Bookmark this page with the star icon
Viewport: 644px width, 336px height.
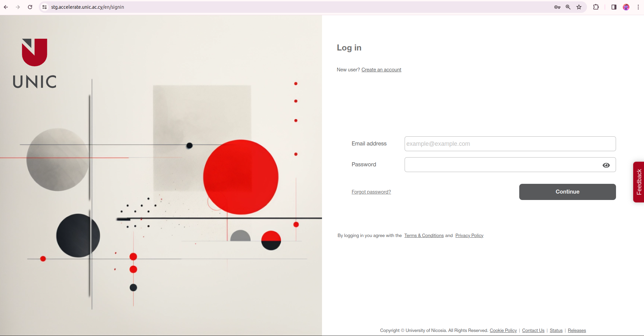(579, 7)
